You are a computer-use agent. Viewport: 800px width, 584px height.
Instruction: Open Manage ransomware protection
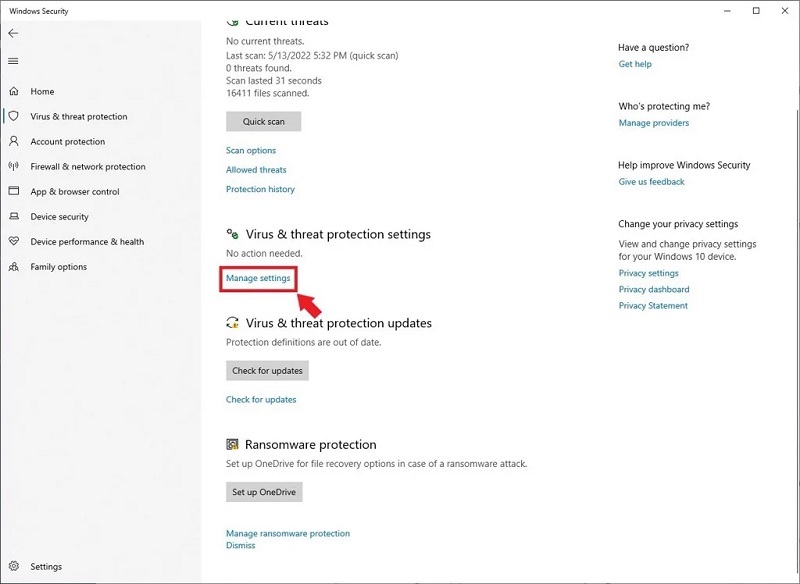click(288, 533)
